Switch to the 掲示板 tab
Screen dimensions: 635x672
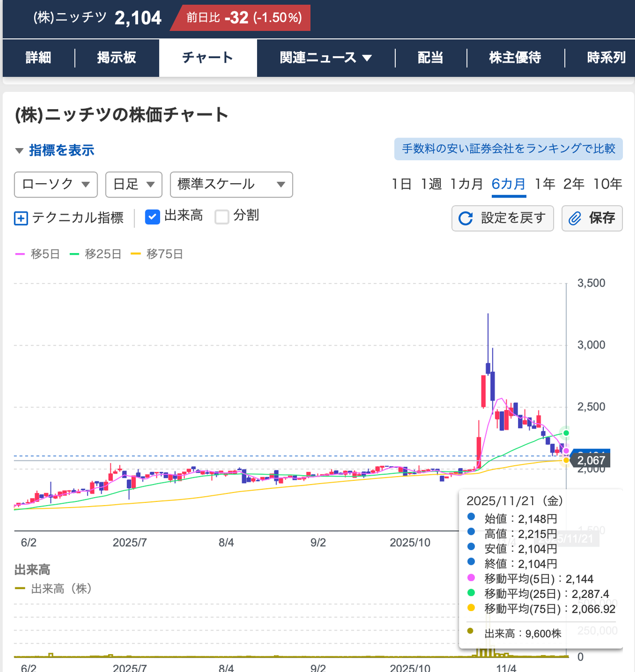(x=117, y=58)
